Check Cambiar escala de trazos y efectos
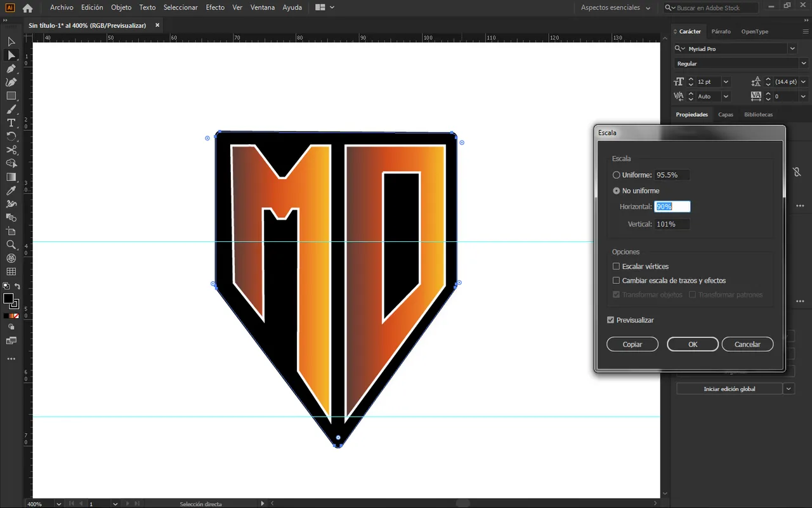This screenshot has width=812, height=508. [616, 281]
